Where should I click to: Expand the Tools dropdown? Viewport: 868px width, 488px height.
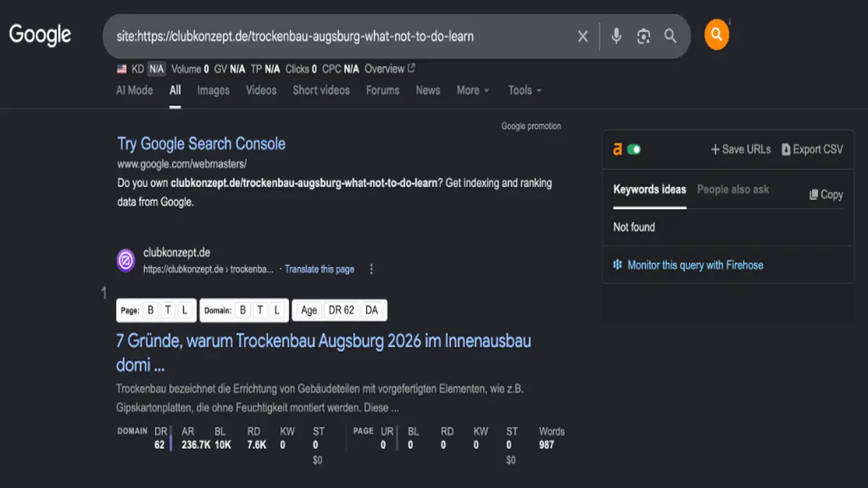point(524,90)
